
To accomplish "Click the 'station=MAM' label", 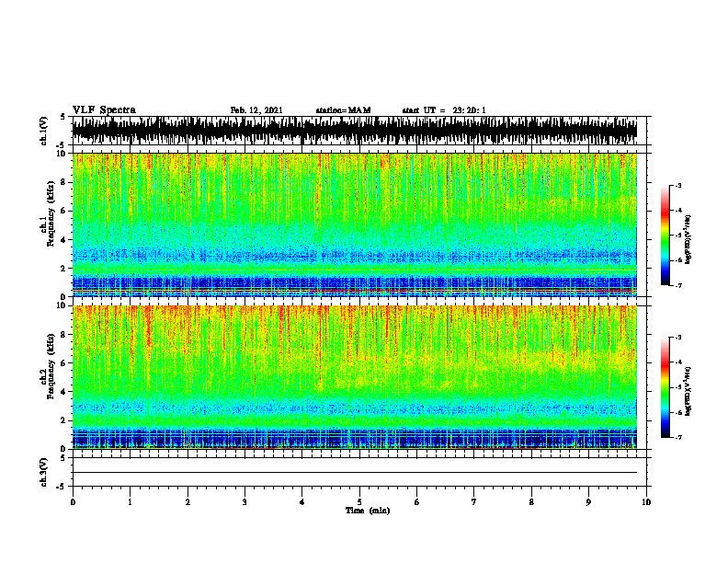I will click(343, 110).
